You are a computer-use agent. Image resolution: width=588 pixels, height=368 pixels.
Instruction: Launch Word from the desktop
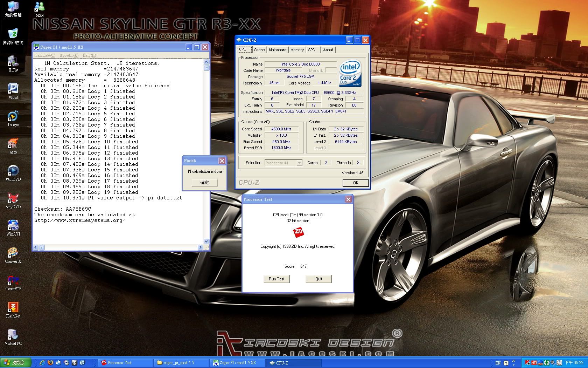(x=13, y=91)
